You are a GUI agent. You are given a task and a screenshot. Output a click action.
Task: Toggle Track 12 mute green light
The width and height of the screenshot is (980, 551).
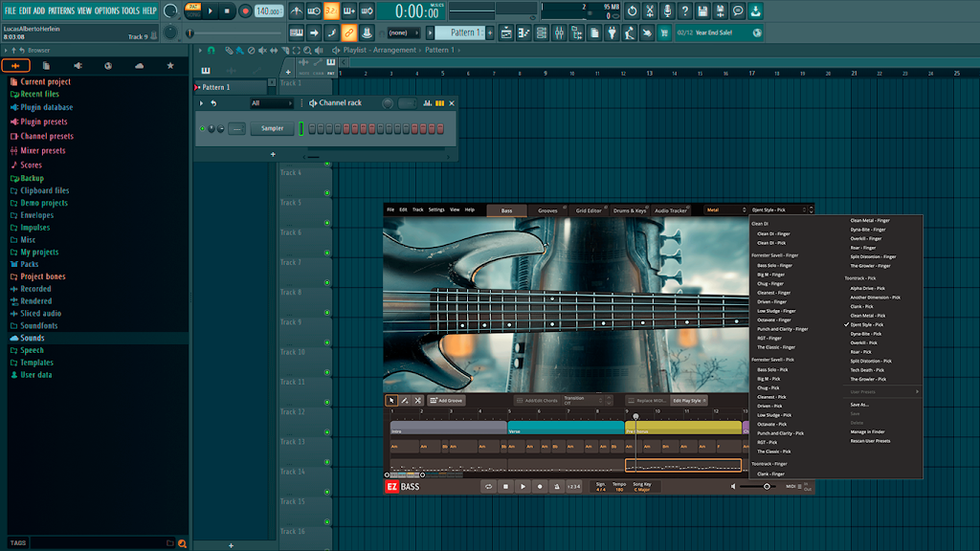click(327, 432)
